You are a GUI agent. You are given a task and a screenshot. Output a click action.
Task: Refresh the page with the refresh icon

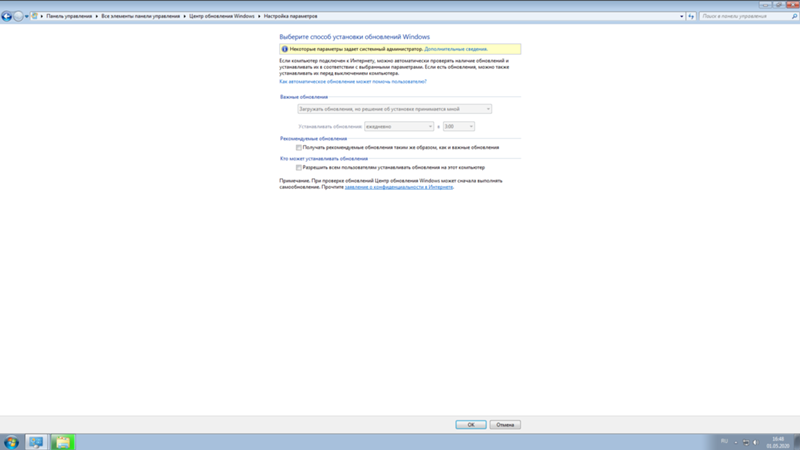(691, 16)
